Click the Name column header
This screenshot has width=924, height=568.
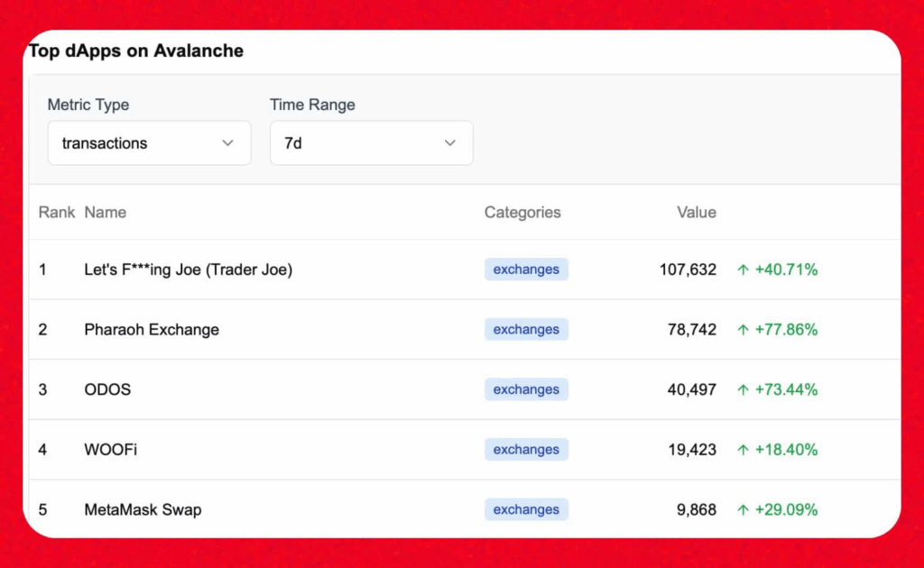[105, 213]
